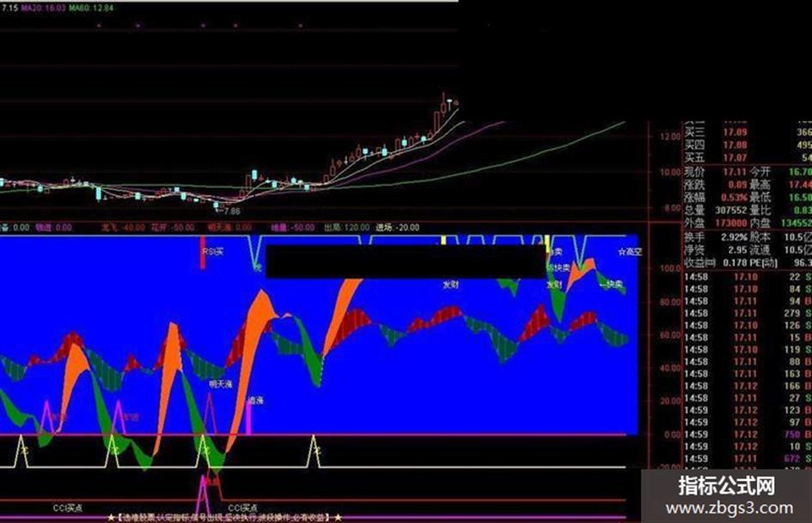Click the 12.00 price axis label
812x523 pixels.
coord(670,137)
